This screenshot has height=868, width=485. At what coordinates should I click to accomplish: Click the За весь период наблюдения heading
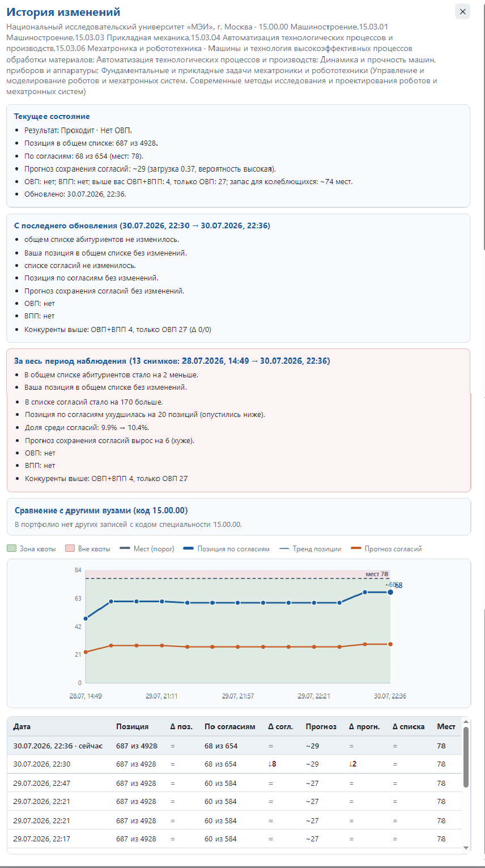point(172,361)
